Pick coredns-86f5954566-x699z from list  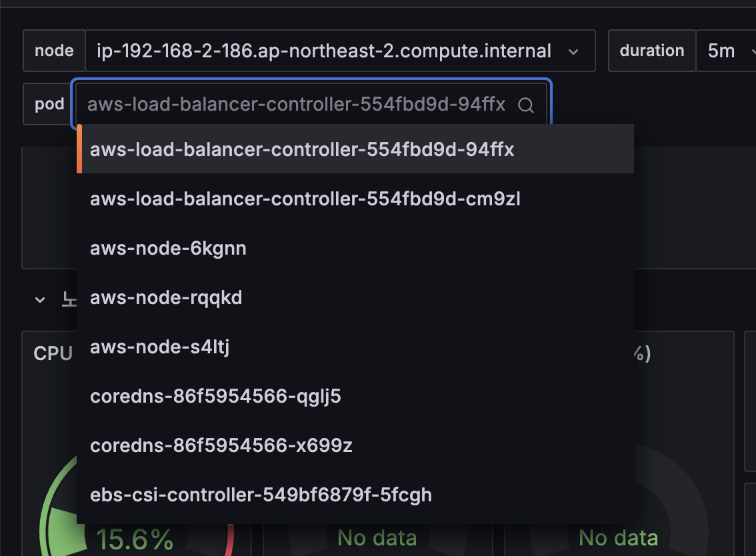point(355,445)
